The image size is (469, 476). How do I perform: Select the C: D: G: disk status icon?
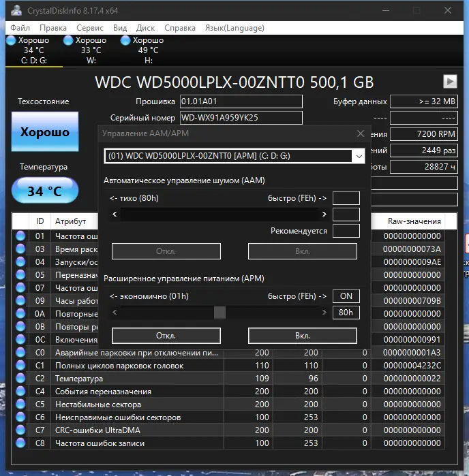[x=11, y=40]
